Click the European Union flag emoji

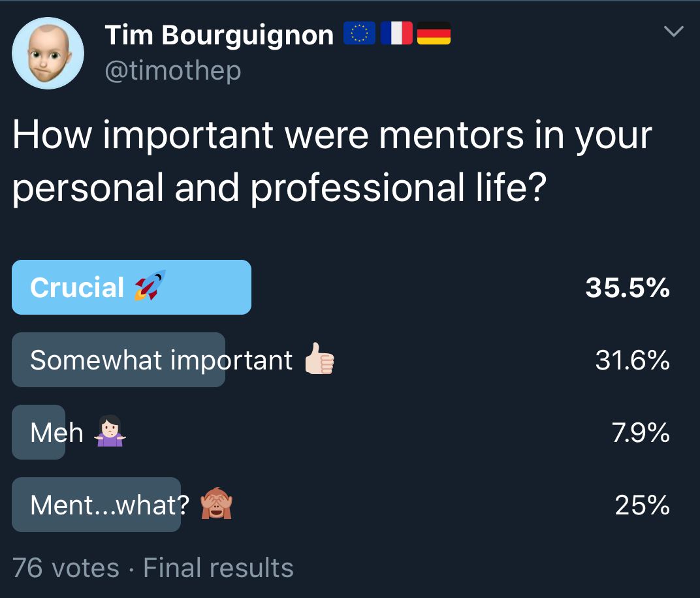tap(359, 33)
